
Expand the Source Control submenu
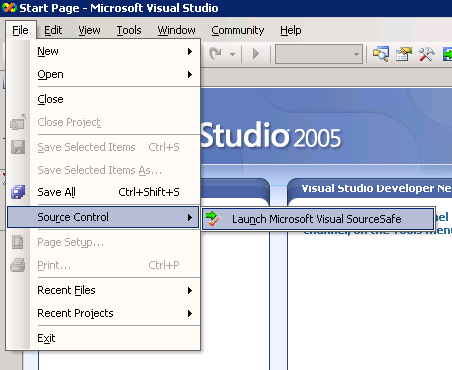click(103, 217)
